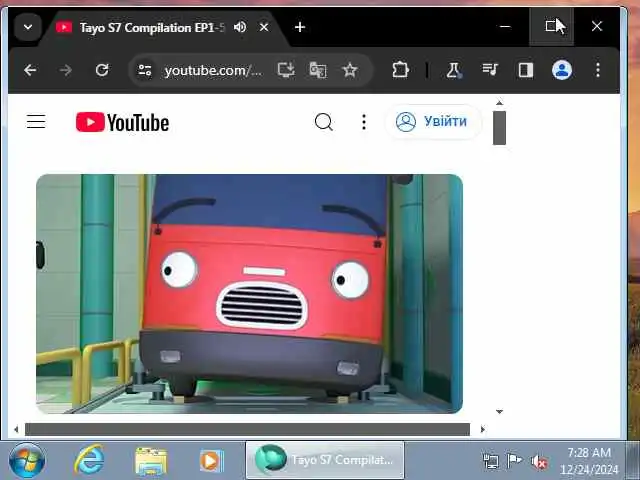This screenshot has width=640, height=480.
Task: Go forward using the forward arrow
Action: [x=65, y=70]
